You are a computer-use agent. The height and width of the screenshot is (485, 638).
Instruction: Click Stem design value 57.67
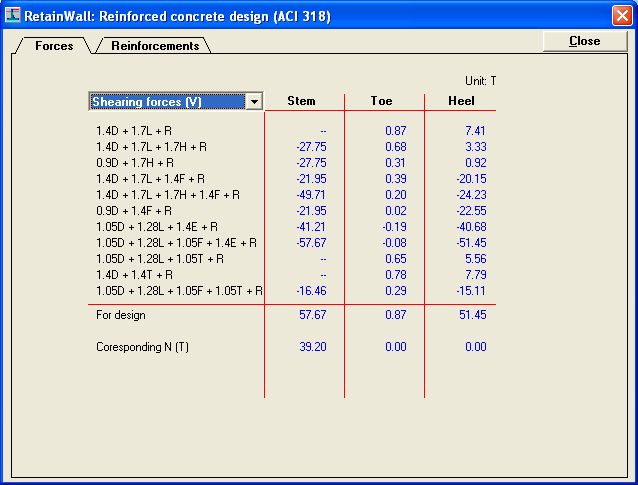[x=312, y=315]
